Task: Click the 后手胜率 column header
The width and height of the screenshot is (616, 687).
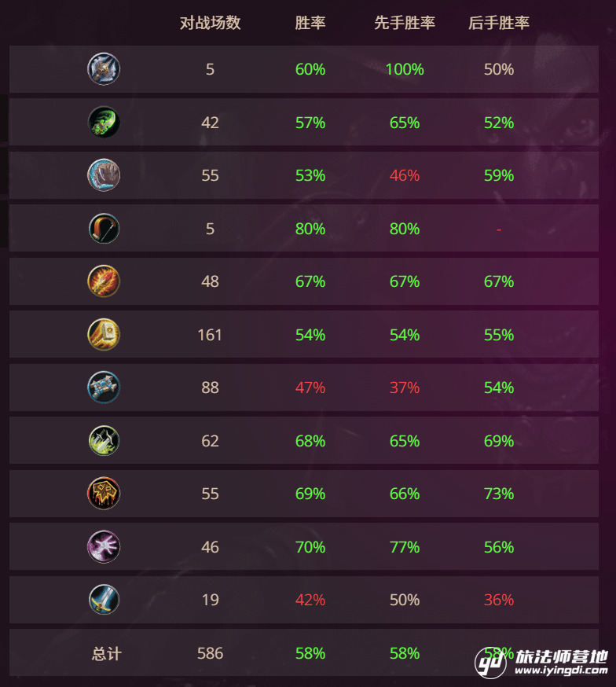Action: click(x=499, y=23)
